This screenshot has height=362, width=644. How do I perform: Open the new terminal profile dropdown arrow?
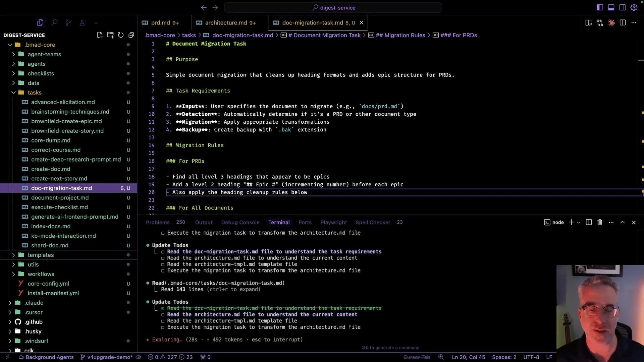tap(579, 223)
